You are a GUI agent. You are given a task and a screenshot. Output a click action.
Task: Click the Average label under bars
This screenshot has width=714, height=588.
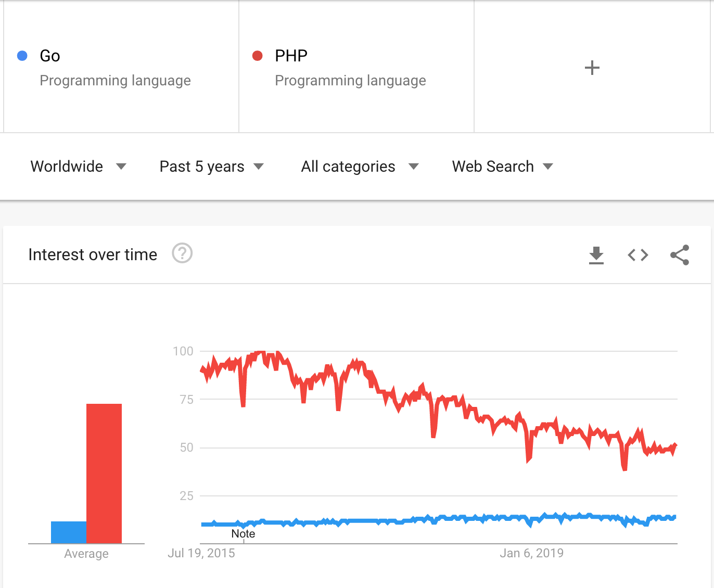(86, 554)
